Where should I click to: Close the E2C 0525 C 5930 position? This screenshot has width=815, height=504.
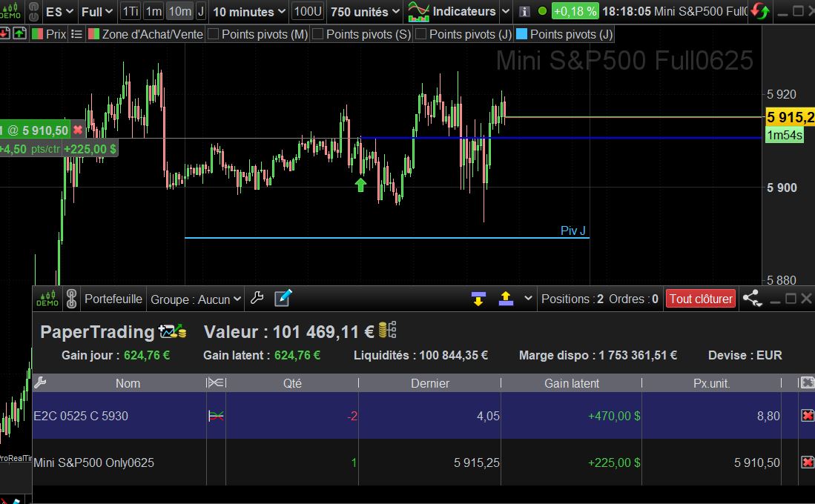click(807, 416)
